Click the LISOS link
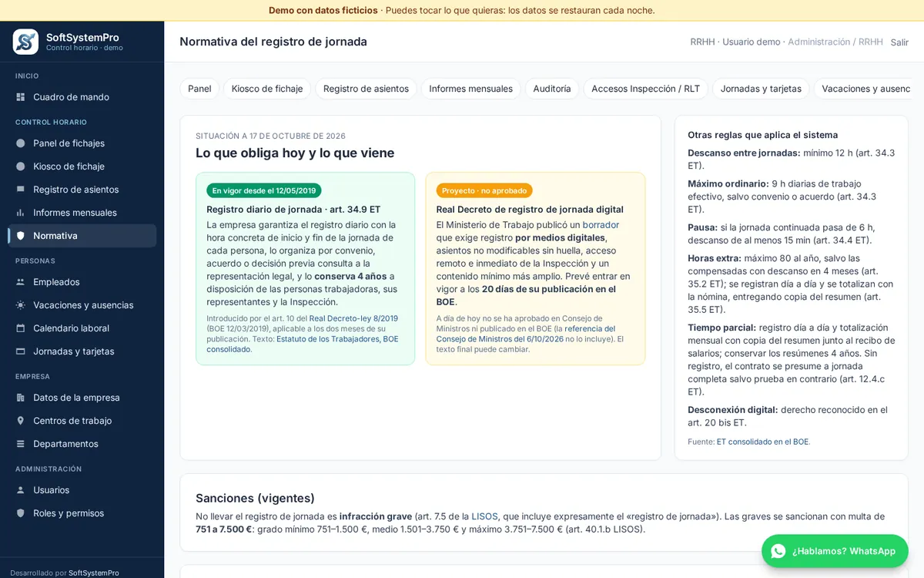This screenshot has width=924, height=578. 484,516
